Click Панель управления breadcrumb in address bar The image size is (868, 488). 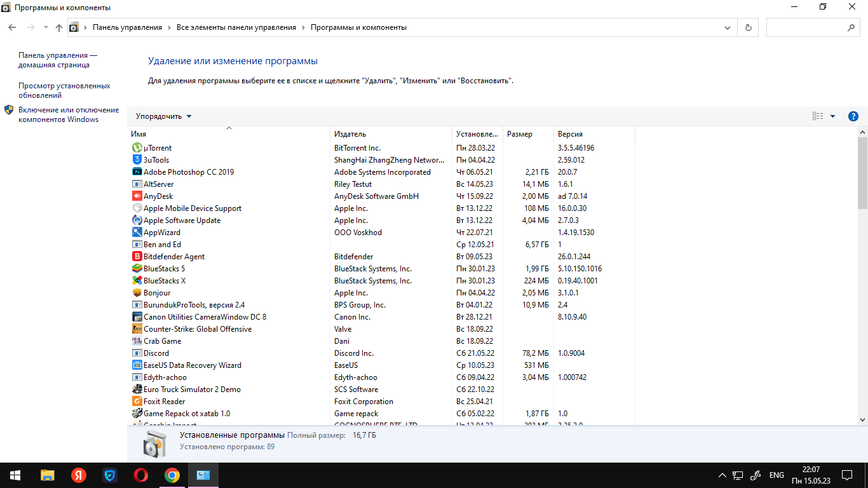click(127, 27)
